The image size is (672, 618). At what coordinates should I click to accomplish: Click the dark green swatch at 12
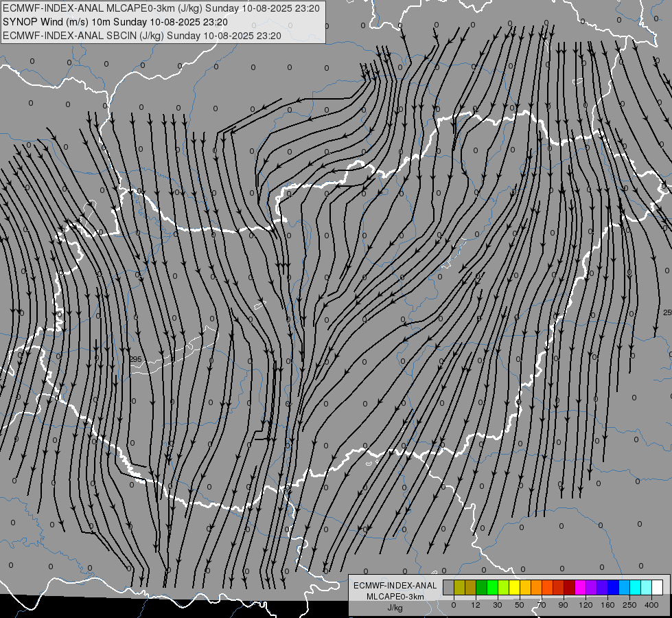point(482,588)
